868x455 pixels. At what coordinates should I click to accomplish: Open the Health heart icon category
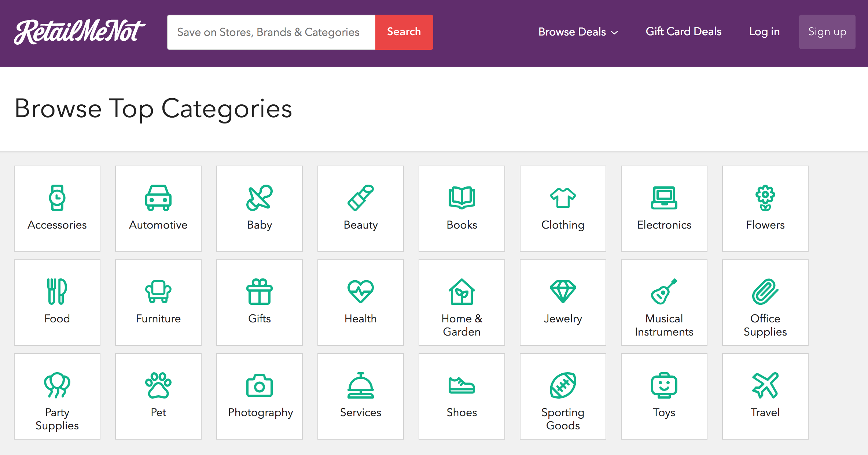pyautogui.click(x=361, y=292)
